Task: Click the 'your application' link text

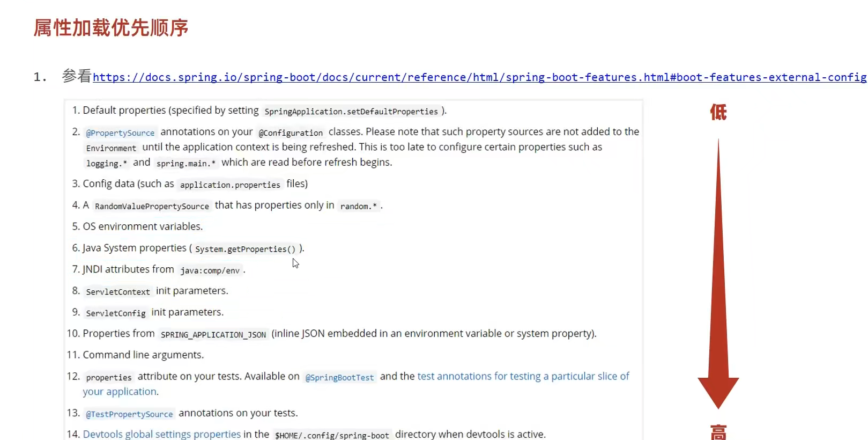Action: 121,392
